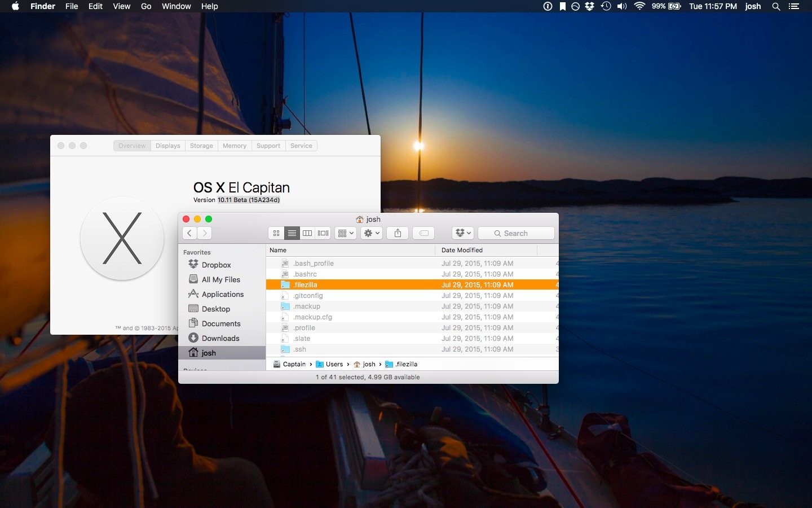Open the File menu

(x=72, y=6)
